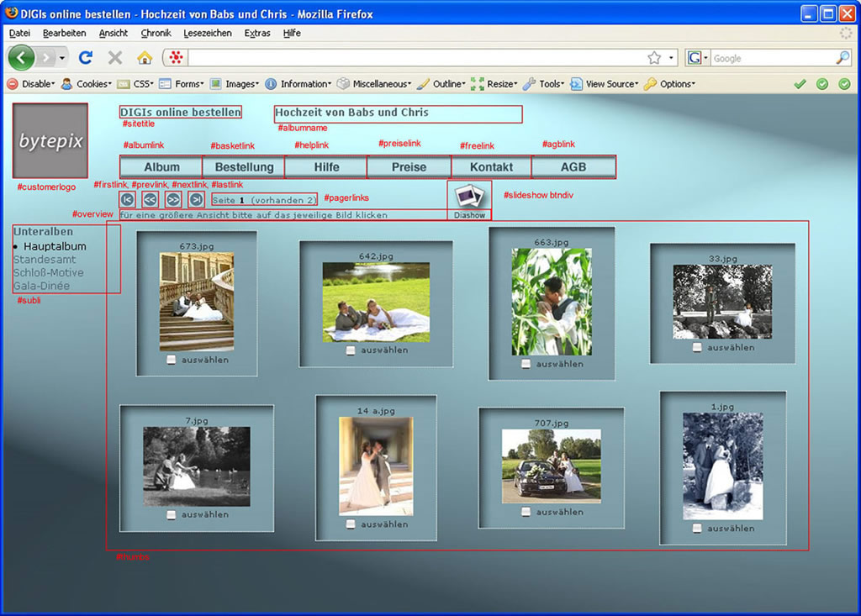Click the Diashow slideshow icon

469,196
